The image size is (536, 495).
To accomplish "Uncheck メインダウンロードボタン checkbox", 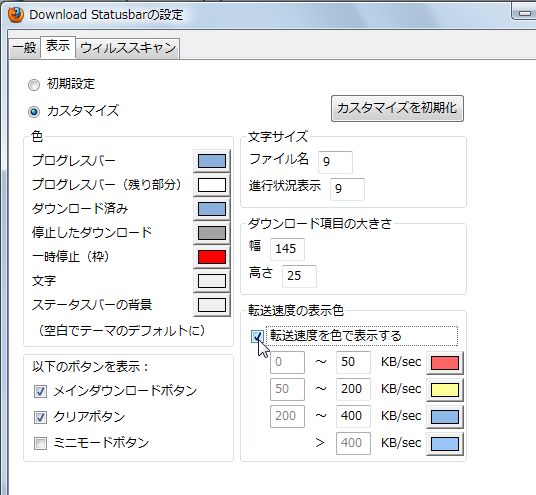I will point(40,391).
